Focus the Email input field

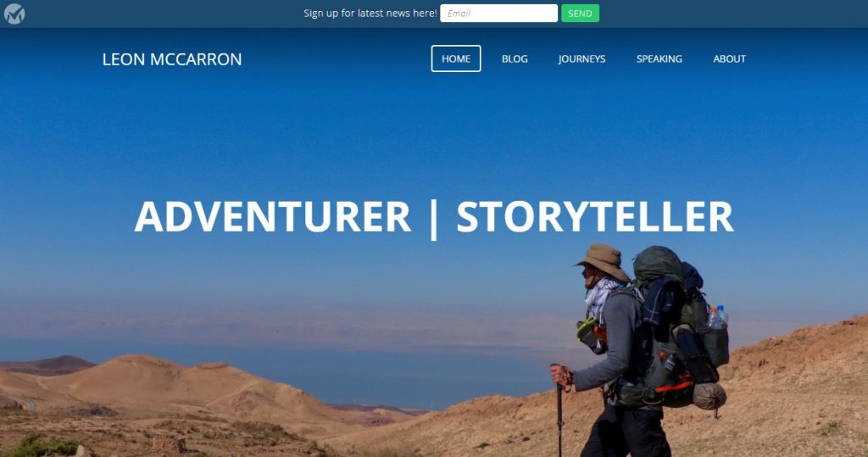[498, 14]
